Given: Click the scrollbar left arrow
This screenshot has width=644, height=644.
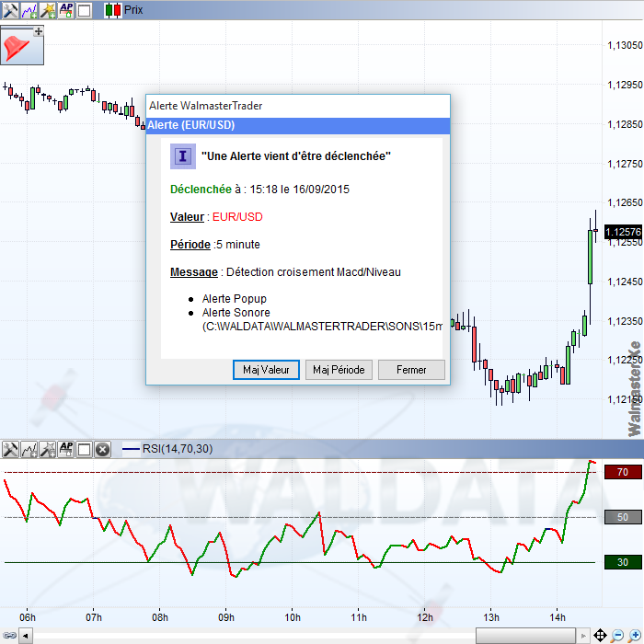Looking at the screenshot, I should pos(26,636).
